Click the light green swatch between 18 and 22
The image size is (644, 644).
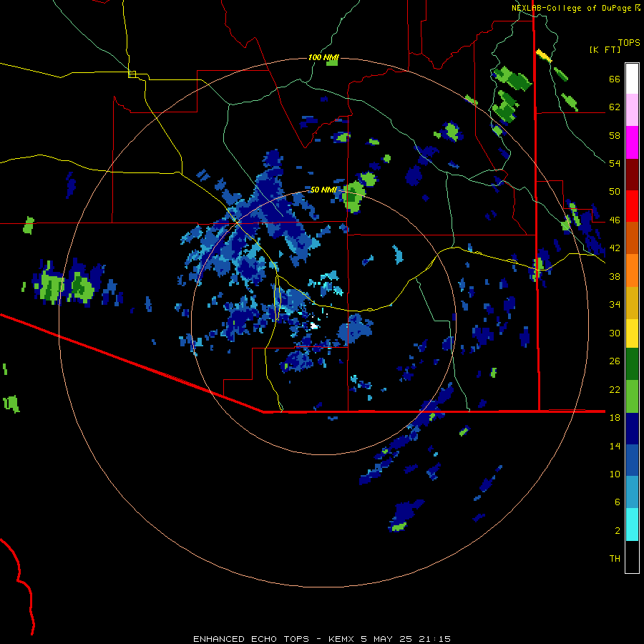click(632, 396)
